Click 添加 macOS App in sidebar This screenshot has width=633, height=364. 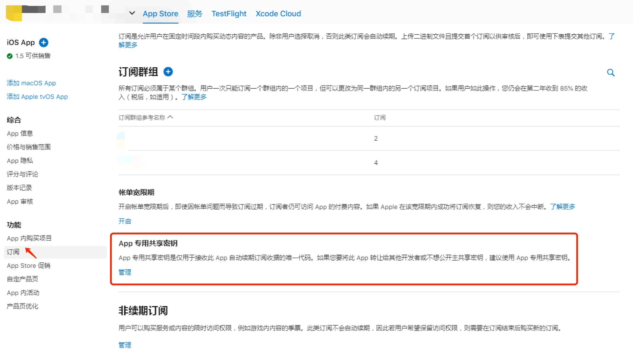click(x=31, y=83)
